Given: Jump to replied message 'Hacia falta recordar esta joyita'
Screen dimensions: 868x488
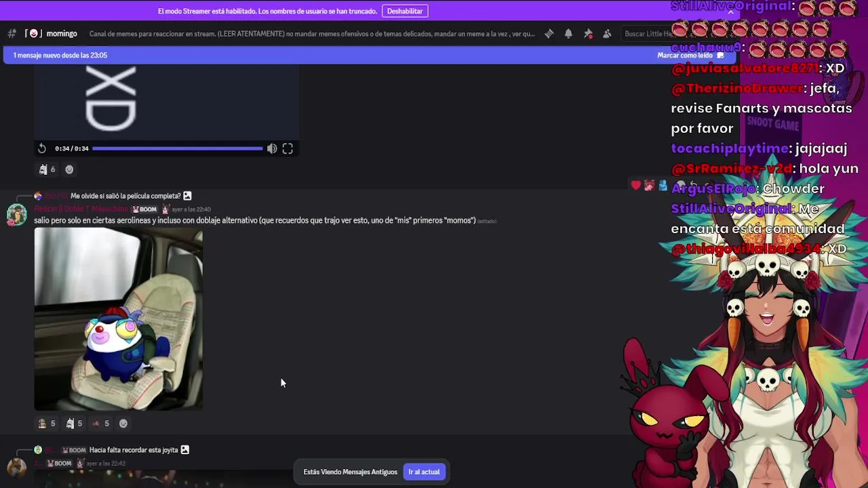Looking at the screenshot, I should [x=134, y=450].
